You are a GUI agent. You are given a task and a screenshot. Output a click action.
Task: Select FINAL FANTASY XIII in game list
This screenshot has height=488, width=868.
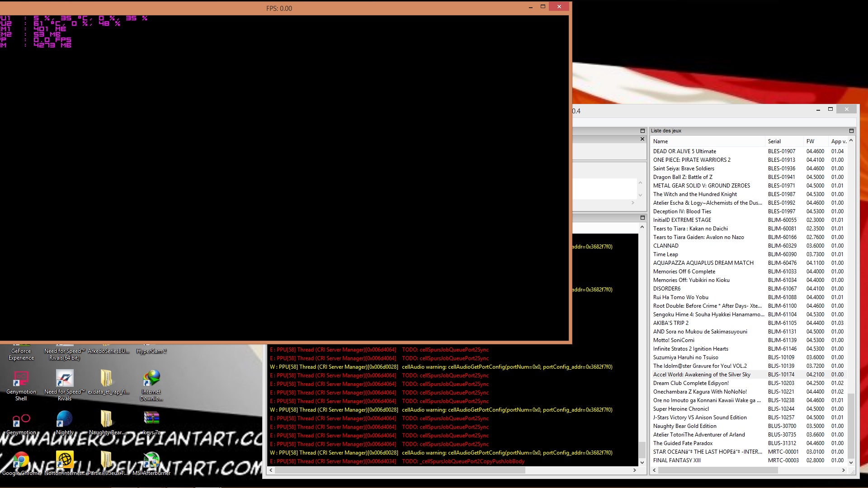coord(676,460)
